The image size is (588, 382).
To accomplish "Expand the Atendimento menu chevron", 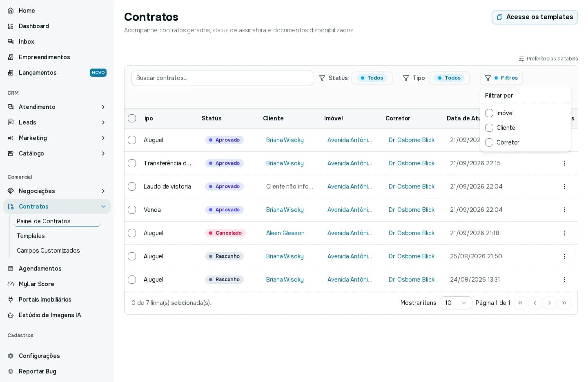I will pyautogui.click(x=103, y=107).
